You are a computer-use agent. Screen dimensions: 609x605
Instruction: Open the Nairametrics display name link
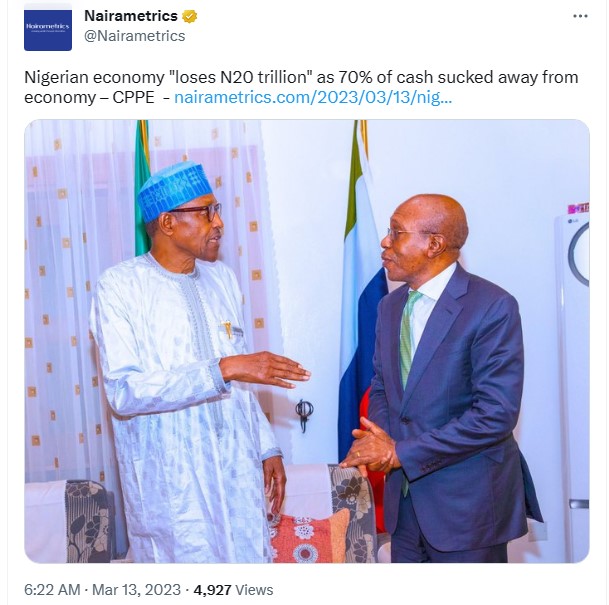[131, 16]
